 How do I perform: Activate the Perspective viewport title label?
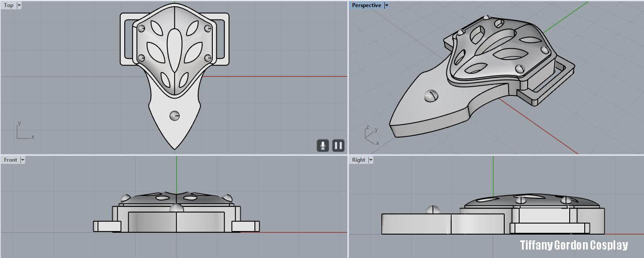point(366,5)
